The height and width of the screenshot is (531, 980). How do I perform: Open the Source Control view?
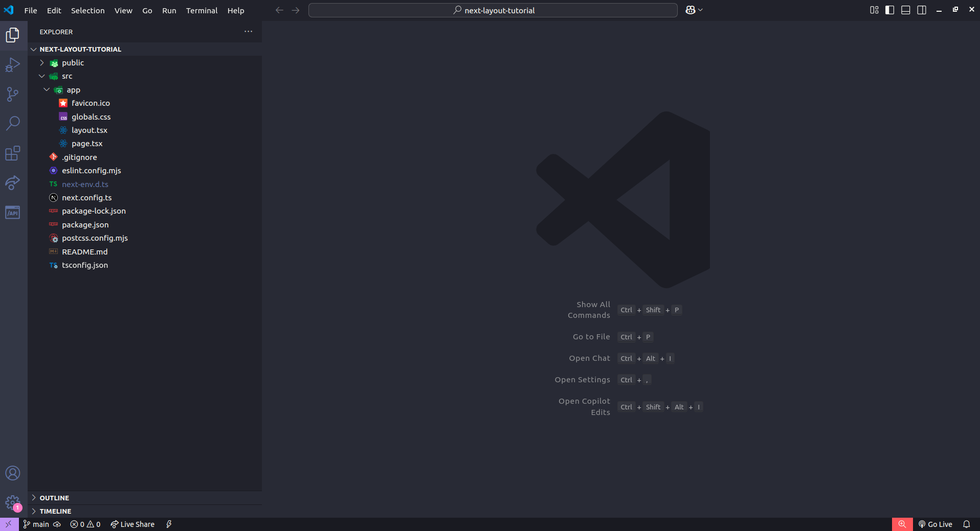(x=13, y=94)
